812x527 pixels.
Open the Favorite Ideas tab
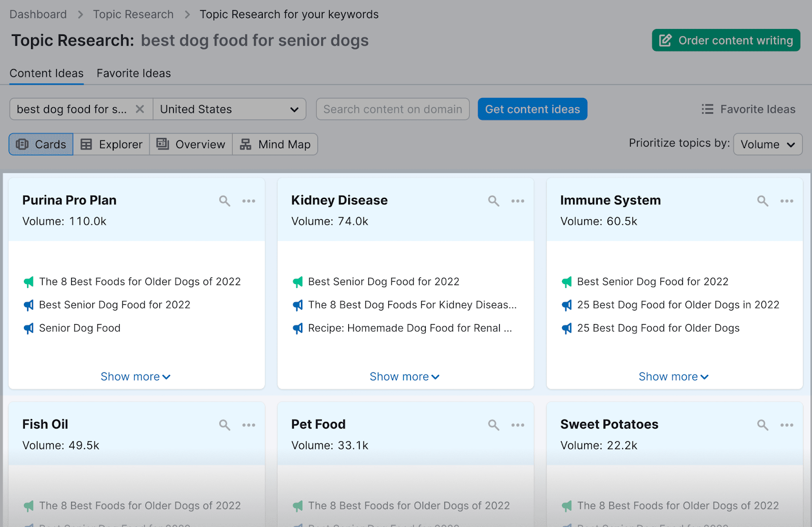coord(133,74)
